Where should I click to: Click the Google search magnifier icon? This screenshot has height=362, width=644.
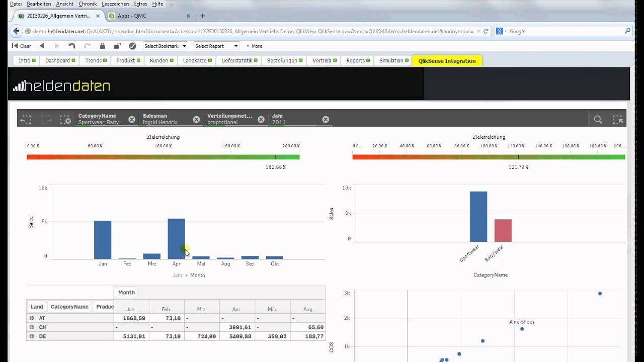coord(627,31)
